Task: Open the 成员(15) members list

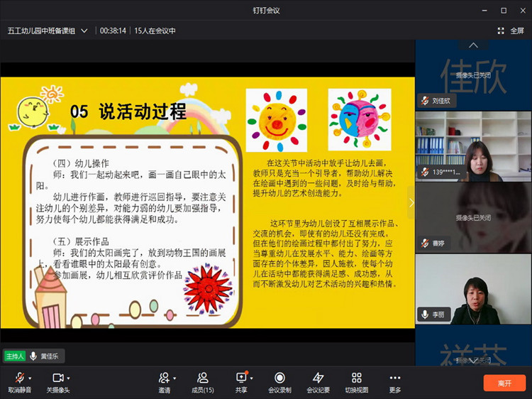Action: tap(203, 383)
